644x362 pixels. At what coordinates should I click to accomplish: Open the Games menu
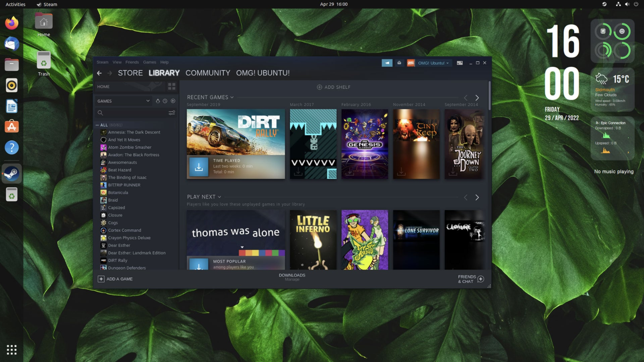(x=149, y=62)
